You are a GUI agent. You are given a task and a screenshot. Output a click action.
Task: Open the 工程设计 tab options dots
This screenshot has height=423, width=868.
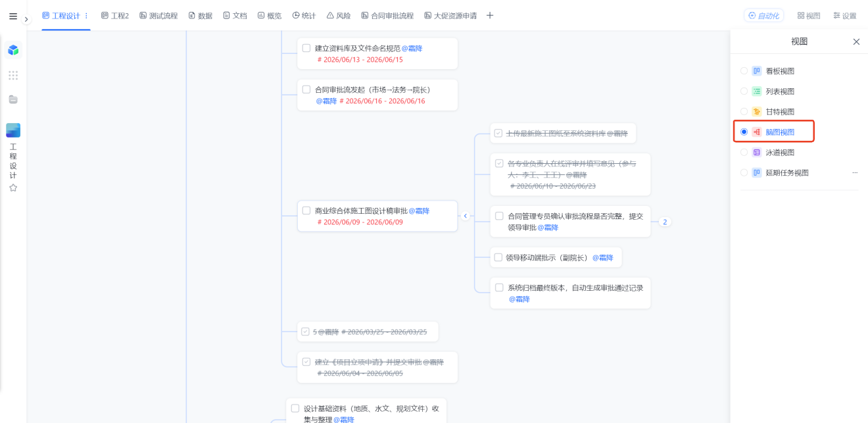pos(86,16)
